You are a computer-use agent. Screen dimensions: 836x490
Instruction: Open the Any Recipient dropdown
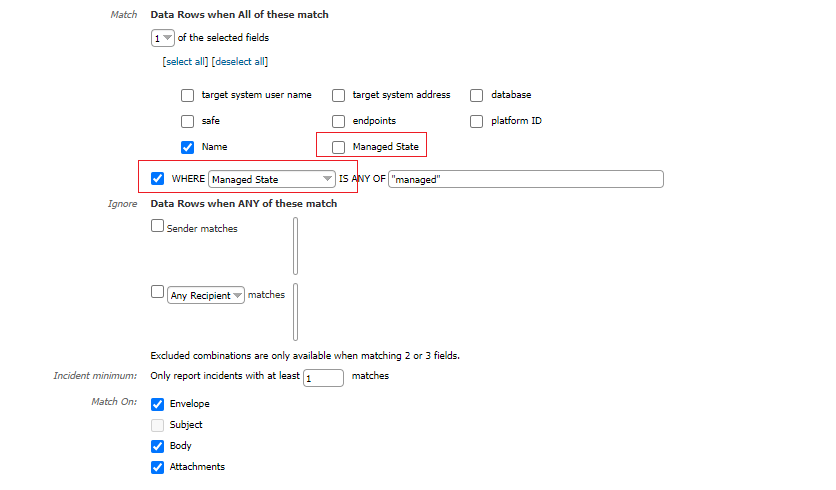pos(206,296)
